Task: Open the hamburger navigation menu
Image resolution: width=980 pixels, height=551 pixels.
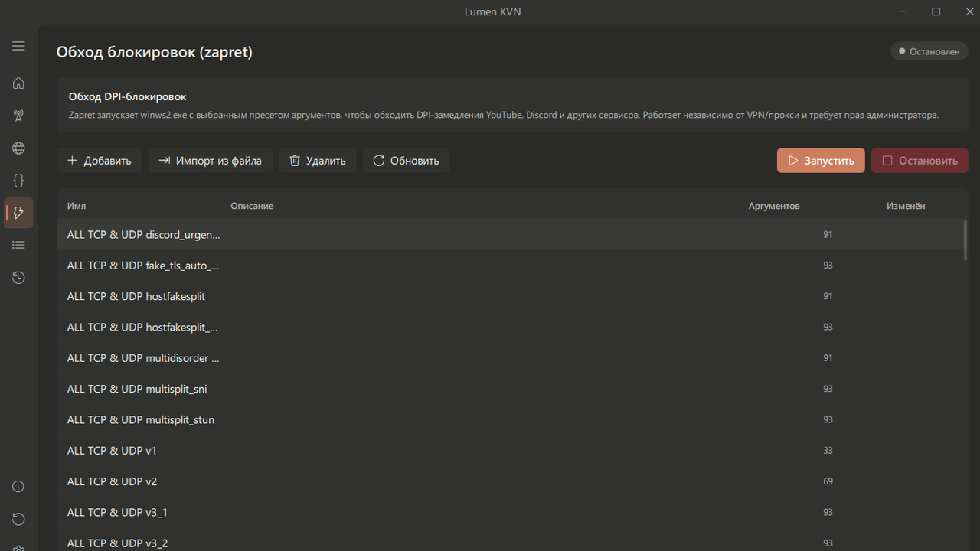Action: coord(18,46)
